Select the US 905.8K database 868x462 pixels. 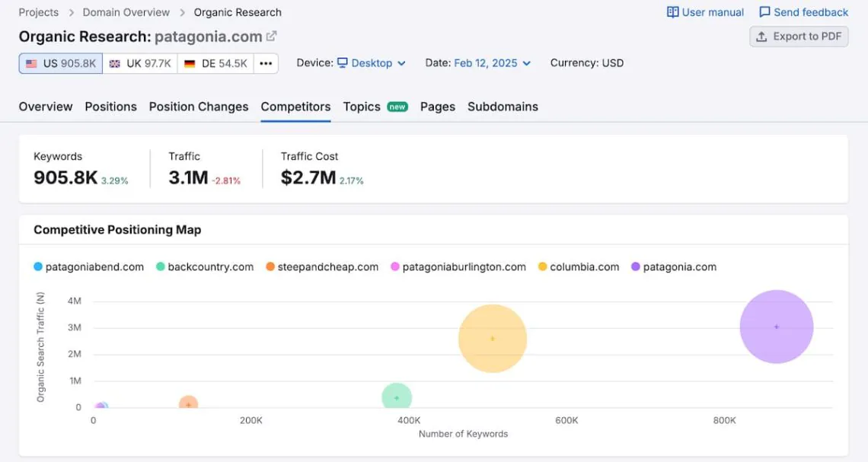pyautogui.click(x=61, y=64)
